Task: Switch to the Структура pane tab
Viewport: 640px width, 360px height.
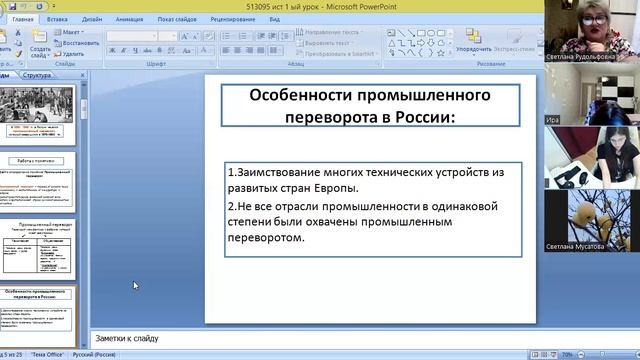Action: point(37,75)
